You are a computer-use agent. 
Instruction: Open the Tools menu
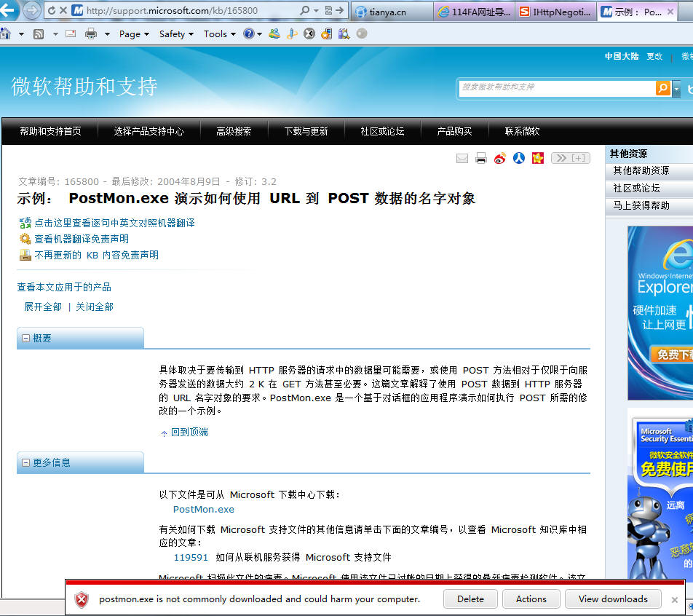coord(220,34)
